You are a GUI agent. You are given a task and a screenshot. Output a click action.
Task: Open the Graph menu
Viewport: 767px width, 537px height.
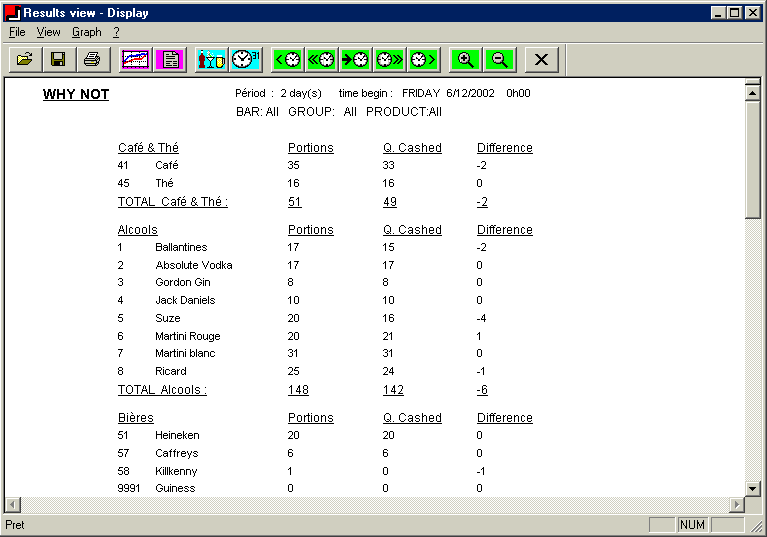click(x=86, y=32)
